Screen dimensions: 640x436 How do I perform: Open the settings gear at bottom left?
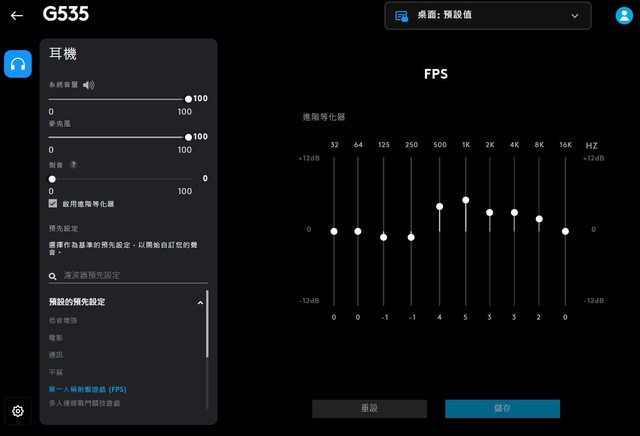(x=17, y=410)
